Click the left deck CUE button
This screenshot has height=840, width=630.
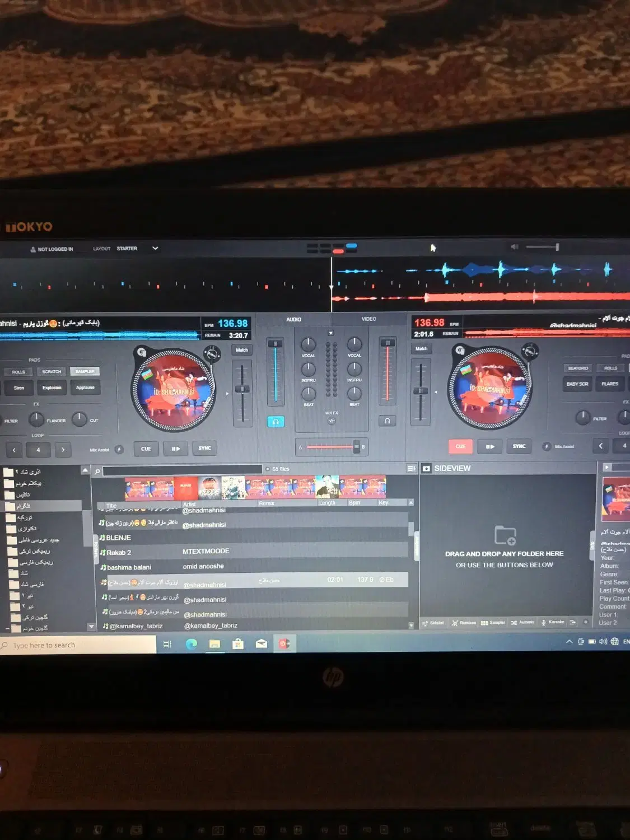(146, 449)
